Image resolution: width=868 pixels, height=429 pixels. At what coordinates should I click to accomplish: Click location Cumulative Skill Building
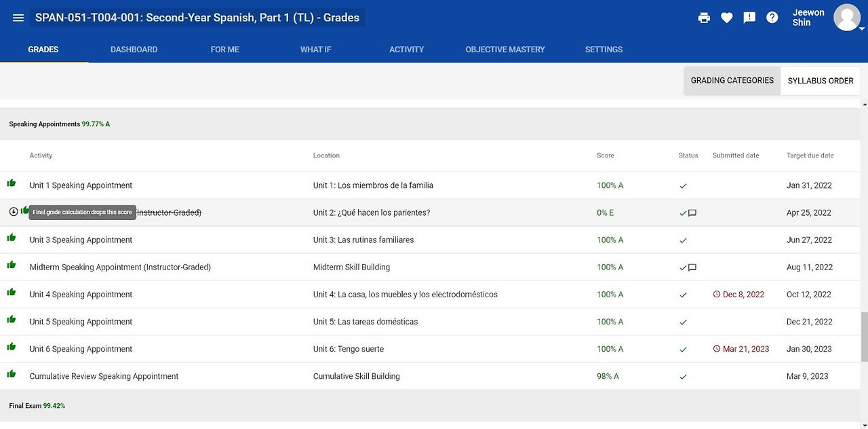(357, 375)
